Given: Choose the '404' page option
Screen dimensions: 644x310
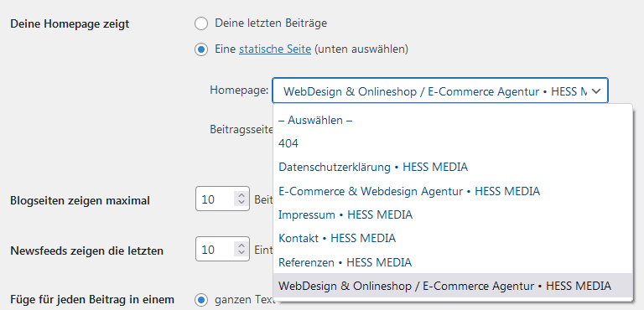Looking at the screenshot, I should [x=453, y=143].
